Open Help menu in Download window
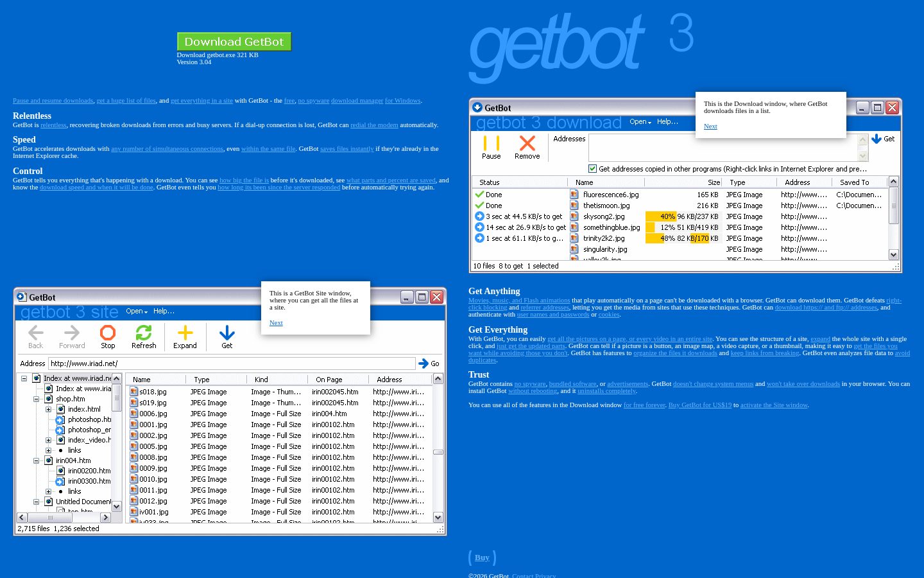 pos(667,121)
